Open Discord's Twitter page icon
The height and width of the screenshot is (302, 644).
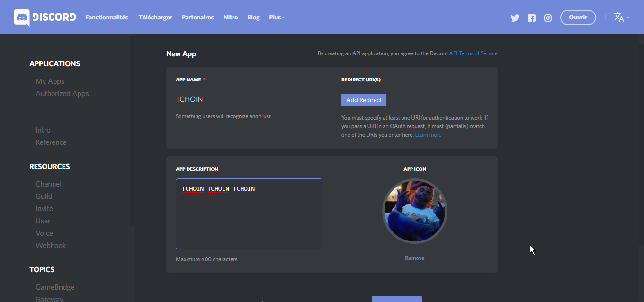point(515,18)
